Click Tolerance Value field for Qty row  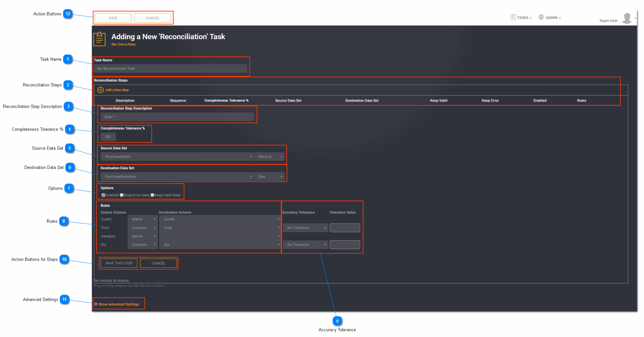tap(345, 245)
